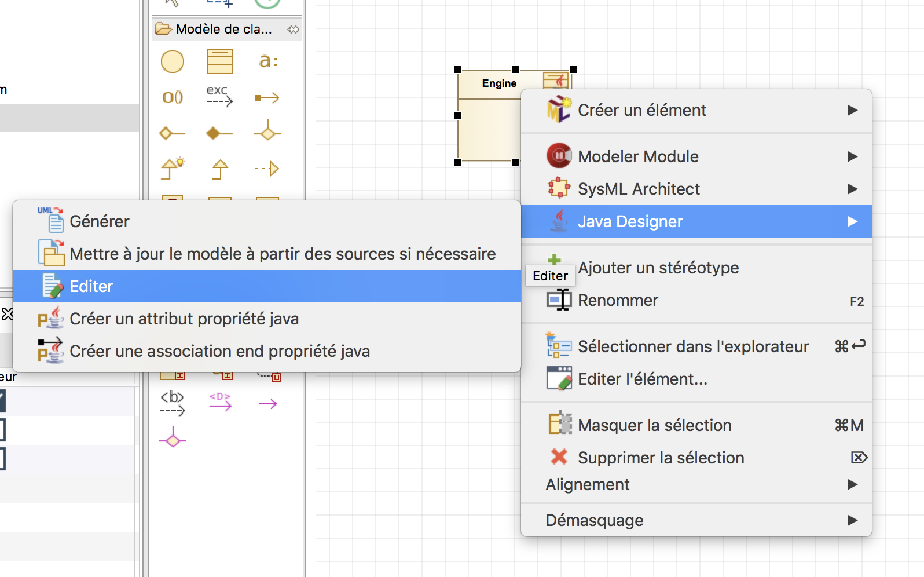Tick the bottom unchecked box in left panel

[x=2, y=459]
